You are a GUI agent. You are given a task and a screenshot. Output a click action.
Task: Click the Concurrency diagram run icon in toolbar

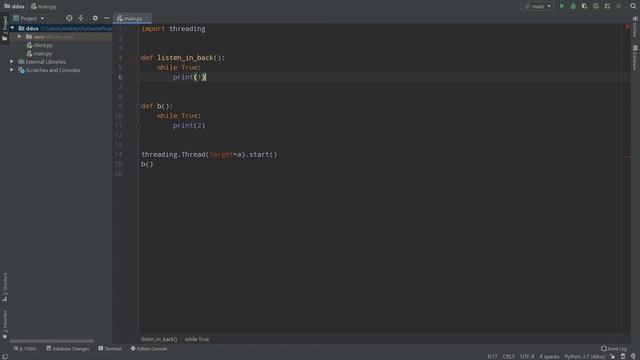(x=607, y=6)
